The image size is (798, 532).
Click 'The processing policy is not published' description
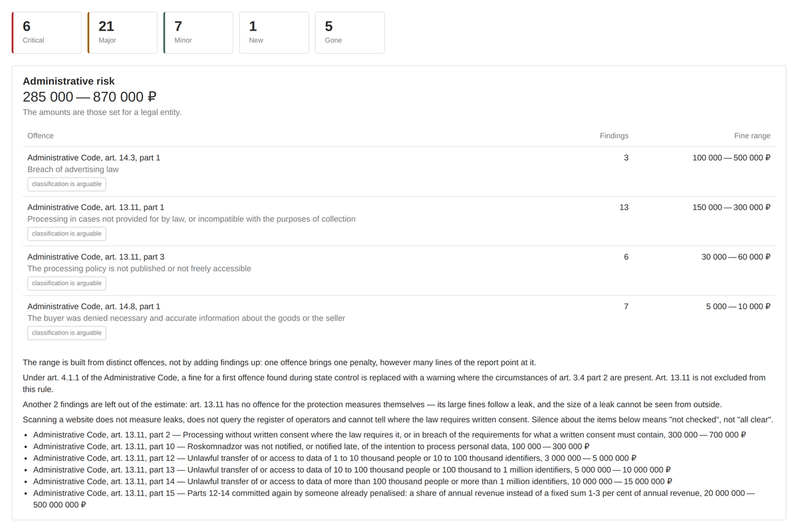click(139, 269)
